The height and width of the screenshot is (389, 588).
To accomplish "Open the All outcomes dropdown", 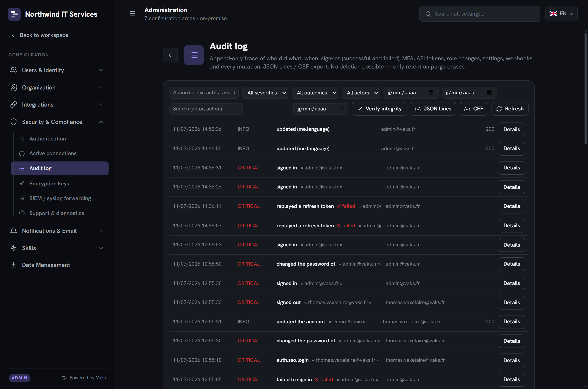I will (315, 93).
